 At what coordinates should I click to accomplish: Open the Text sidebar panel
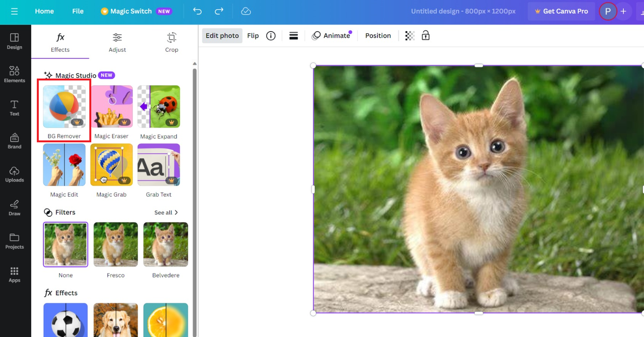point(15,108)
